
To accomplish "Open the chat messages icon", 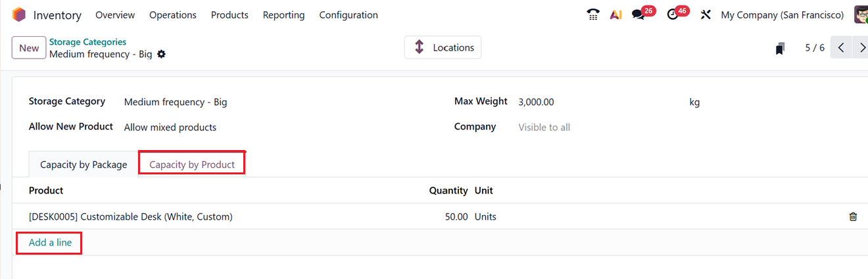I will [638, 14].
